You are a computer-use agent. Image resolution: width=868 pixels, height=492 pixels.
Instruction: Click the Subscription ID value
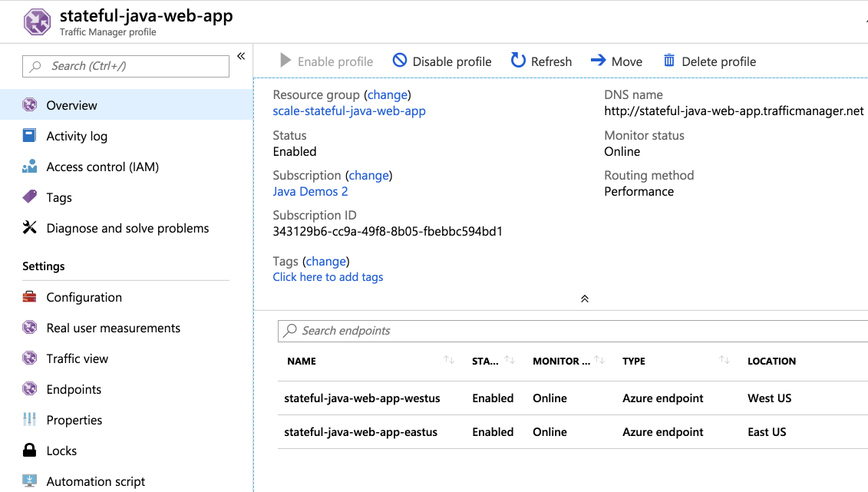point(388,231)
